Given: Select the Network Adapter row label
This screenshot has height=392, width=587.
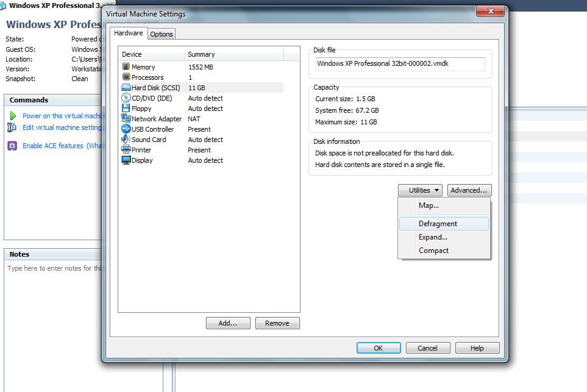Looking at the screenshot, I should 157,119.
